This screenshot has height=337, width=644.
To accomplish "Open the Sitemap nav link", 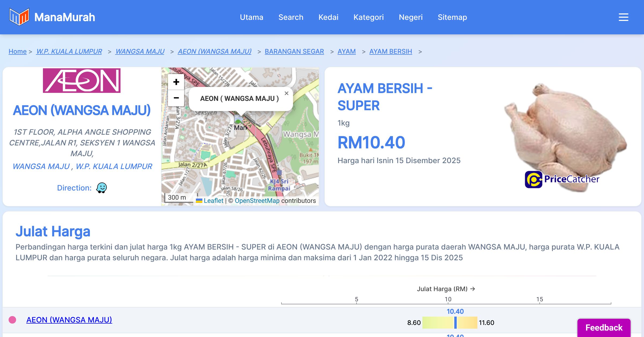I will [x=452, y=17].
